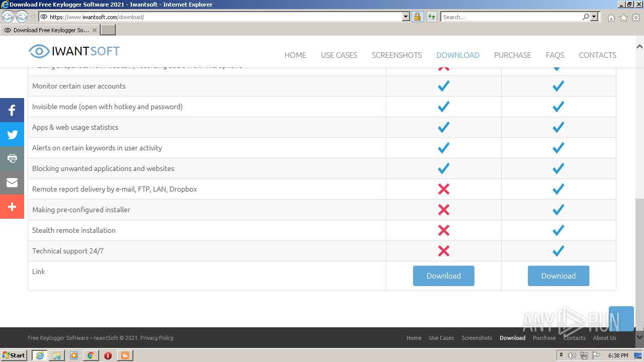Select the Download Free Keylogger tab
Image resolution: width=644 pixels, height=362 pixels.
[50, 30]
